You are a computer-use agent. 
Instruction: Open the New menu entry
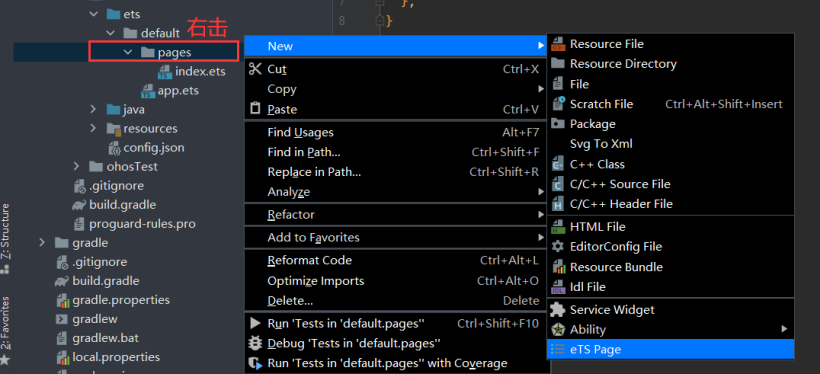pos(396,46)
